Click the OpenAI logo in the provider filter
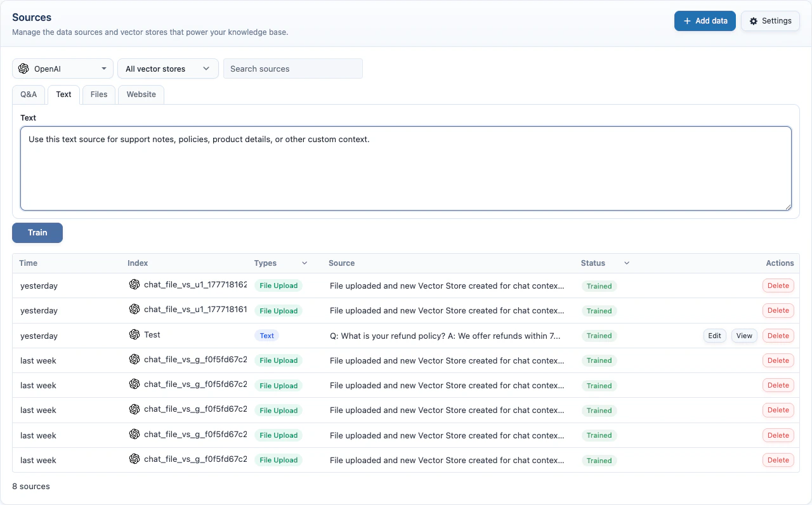The height and width of the screenshot is (505, 812). pyautogui.click(x=23, y=68)
